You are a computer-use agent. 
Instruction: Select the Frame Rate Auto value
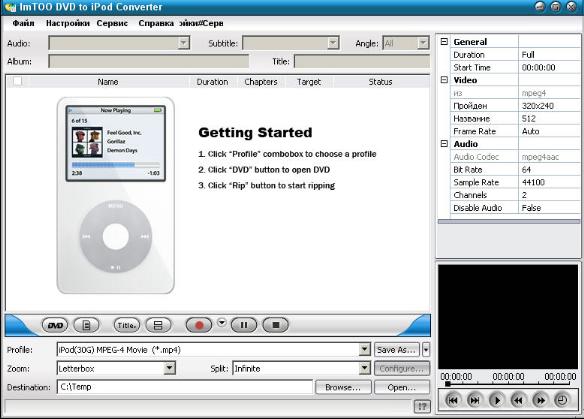[549, 131]
